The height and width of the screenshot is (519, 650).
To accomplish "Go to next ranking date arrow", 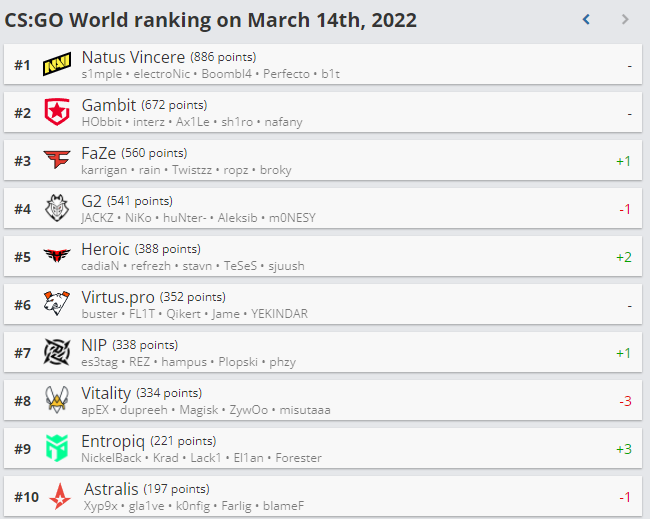I will 625,19.
